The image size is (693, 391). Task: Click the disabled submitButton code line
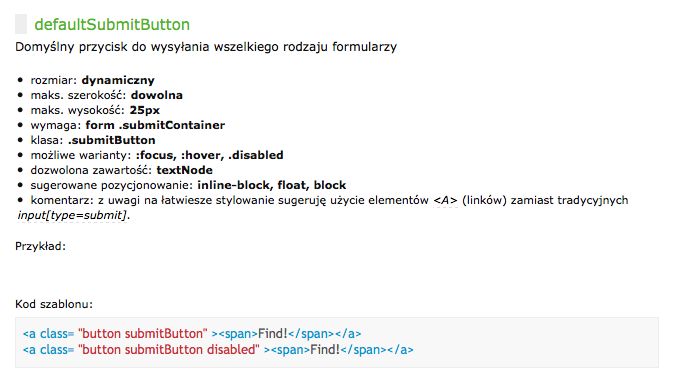click(x=218, y=349)
